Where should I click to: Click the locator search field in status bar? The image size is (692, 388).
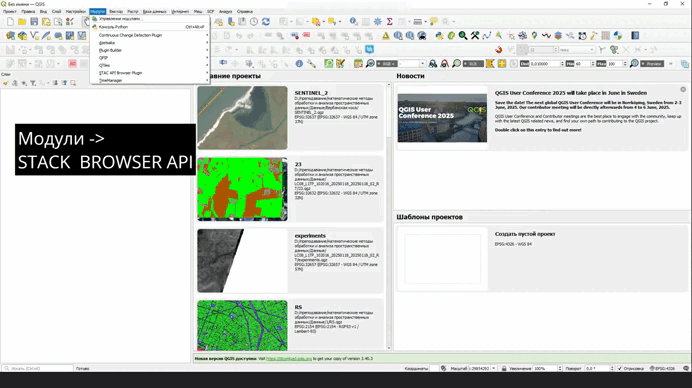coord(38,368)
